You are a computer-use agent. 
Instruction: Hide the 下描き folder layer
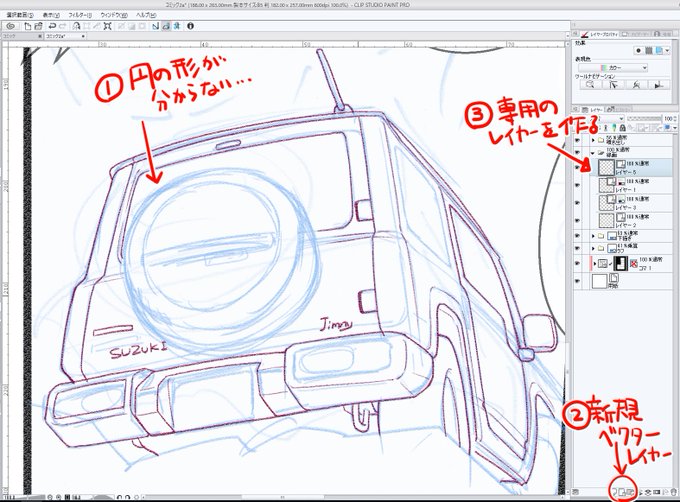[577, 236]
